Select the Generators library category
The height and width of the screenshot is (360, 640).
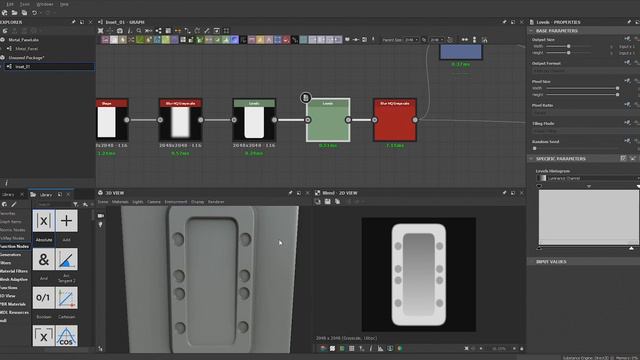pyautogui.click(x=11, y=255)
